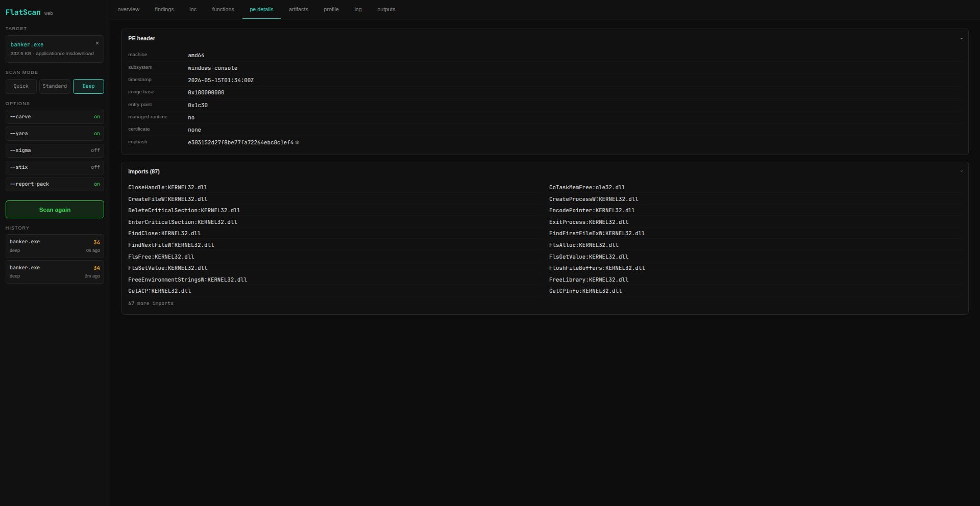
Task: Collapse the PE header panel chevron
Action: (961, 39)
